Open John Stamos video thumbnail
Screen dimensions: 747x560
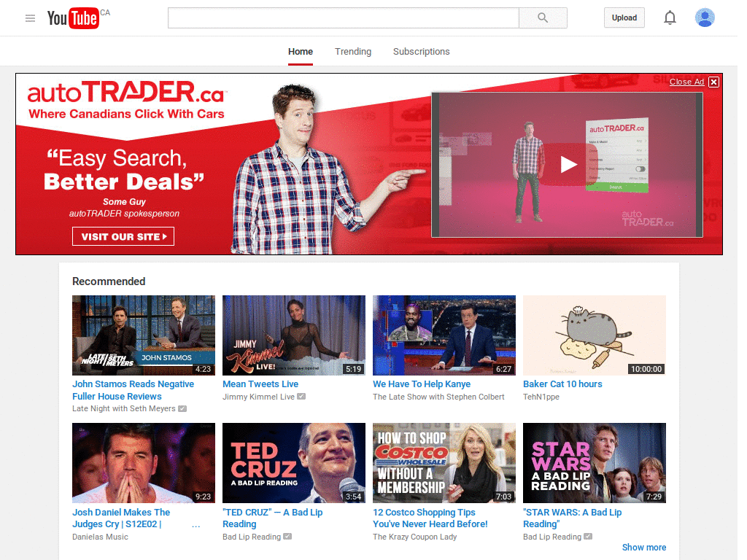tap(144, 335)
